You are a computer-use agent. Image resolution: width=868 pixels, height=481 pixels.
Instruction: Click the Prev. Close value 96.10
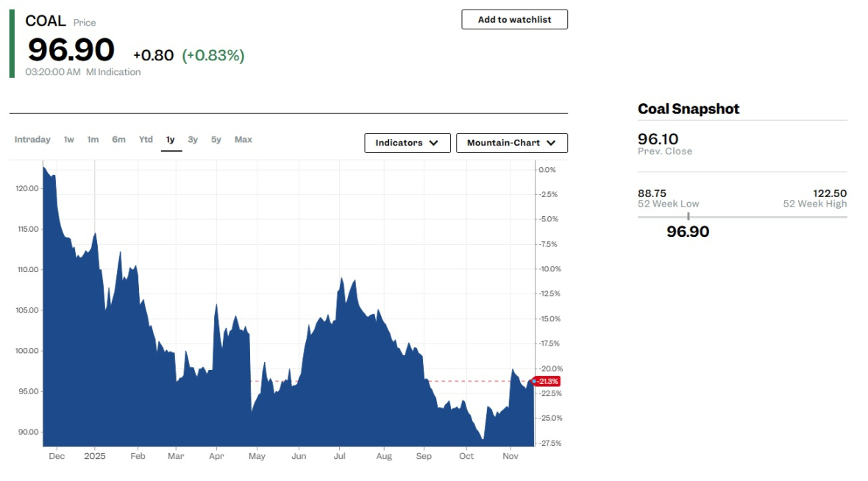pyautogui.click(x=658, y=139)
